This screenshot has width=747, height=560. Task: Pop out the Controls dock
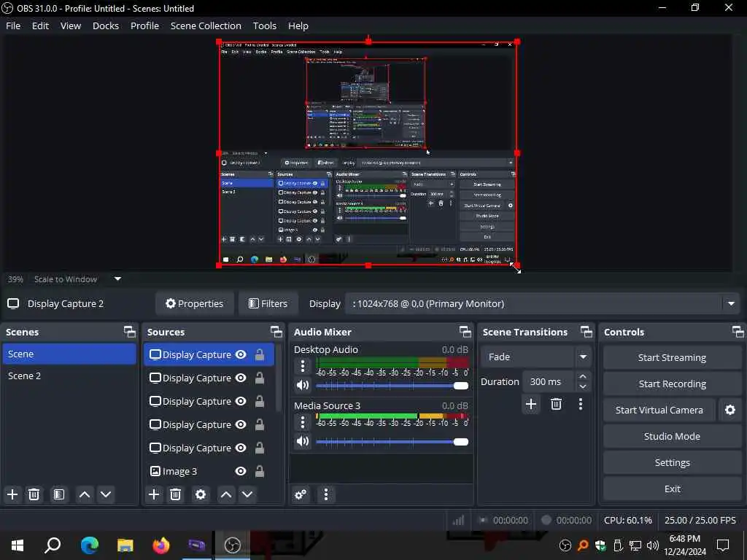(738, 332)
